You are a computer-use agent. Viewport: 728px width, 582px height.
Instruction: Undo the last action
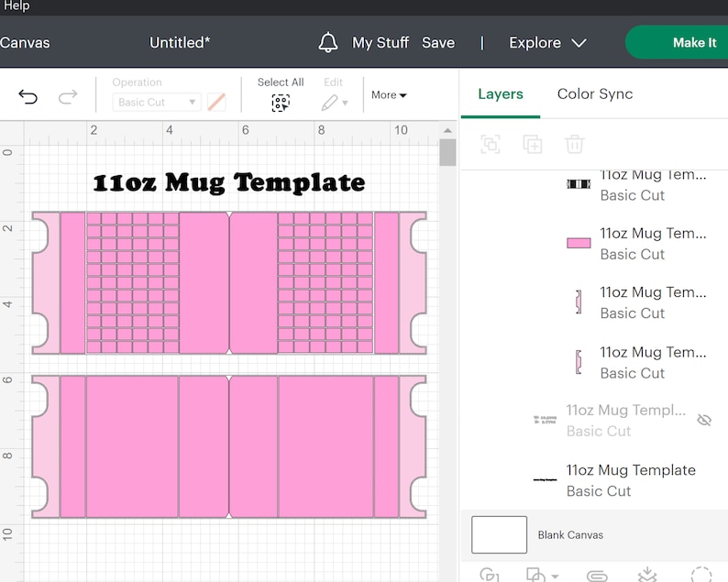click(x=28, y=97)
